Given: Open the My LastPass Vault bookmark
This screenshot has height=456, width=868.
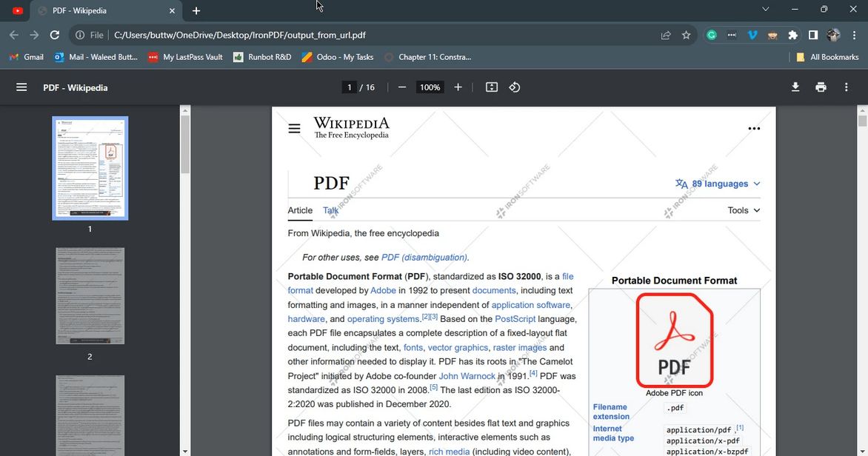Looking at the screenshot, I should [185, 57].
